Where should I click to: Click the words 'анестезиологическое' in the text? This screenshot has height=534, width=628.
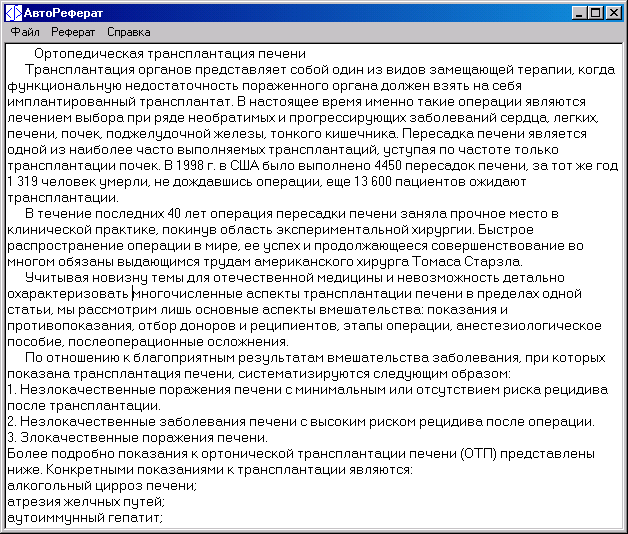(529, 326)
